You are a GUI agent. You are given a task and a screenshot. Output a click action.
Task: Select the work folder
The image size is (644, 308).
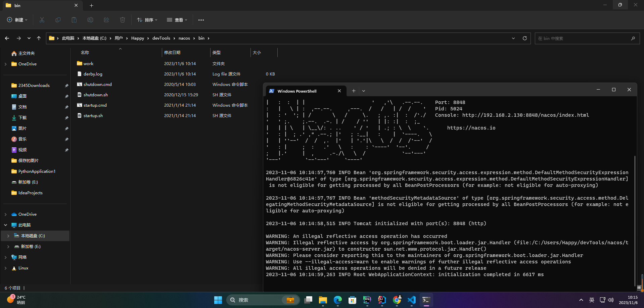[x=89, y=64]
